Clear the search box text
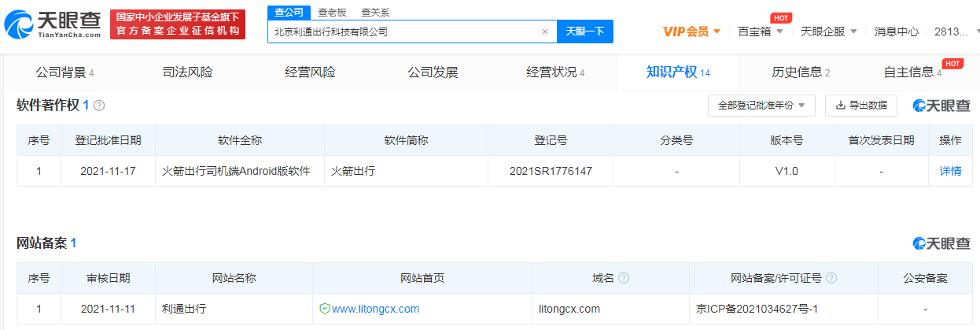 pyautogui.click(x=545, y=32)
